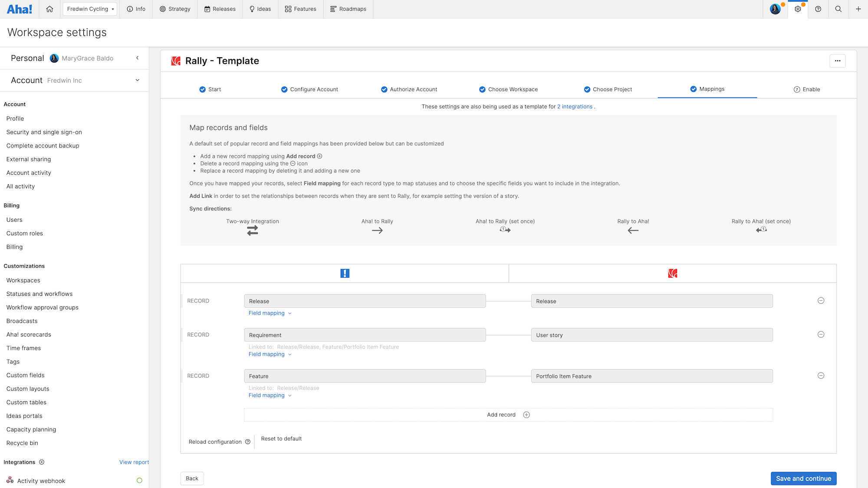Open the settings gear icon
The height and width of the screenshot is (488, 868).
tap(798, 9)
